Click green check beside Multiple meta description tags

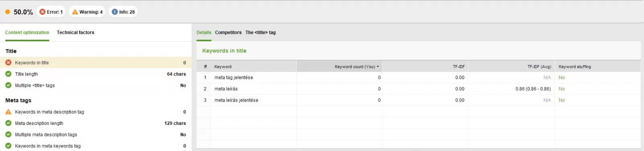[x=8, y=135]
